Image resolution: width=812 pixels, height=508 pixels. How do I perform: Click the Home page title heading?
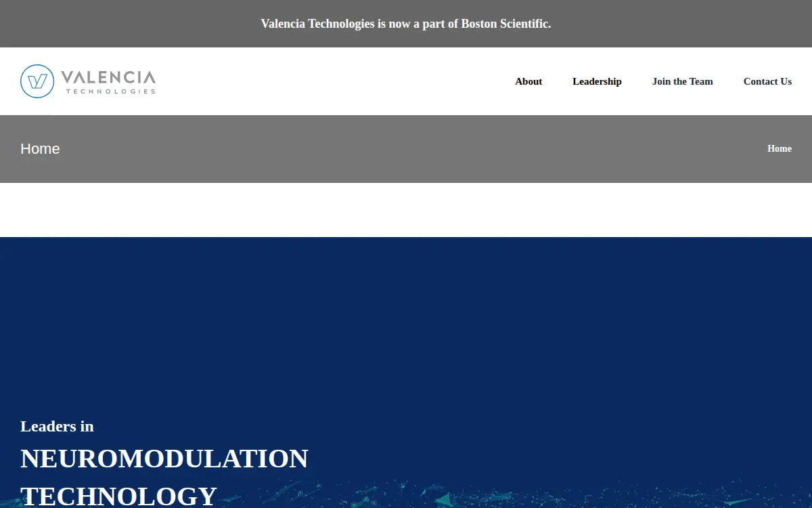click(40, 149)
